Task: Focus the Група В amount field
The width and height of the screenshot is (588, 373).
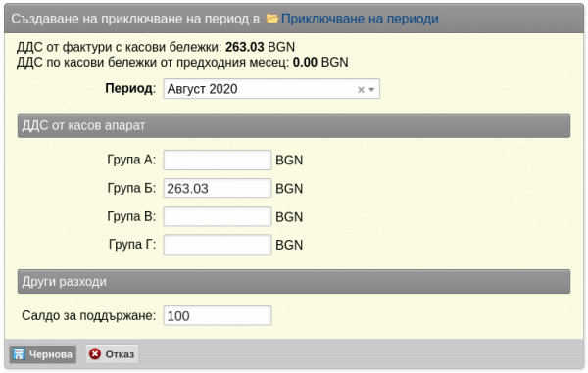Action: click(218, 216)
